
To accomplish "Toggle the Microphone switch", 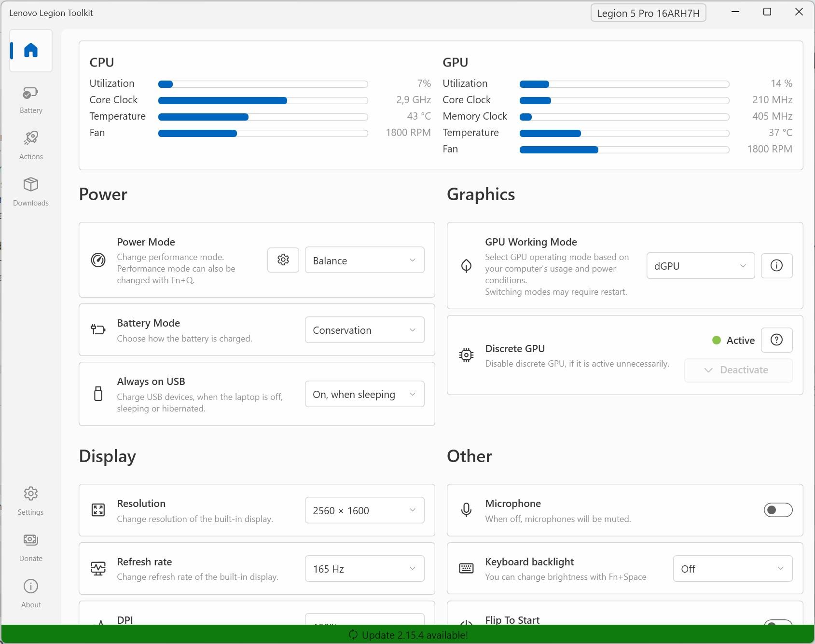I will click(x=778, y=510).
